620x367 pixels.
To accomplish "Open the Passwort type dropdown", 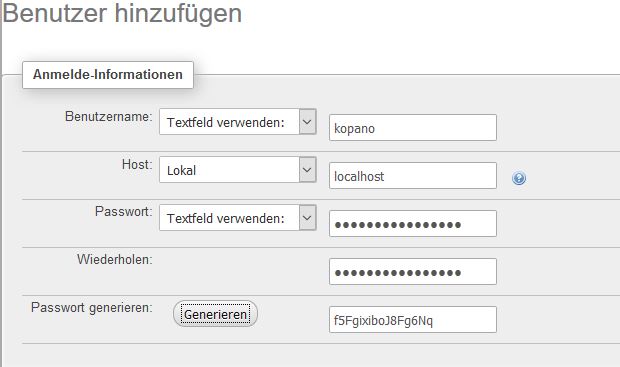I will click(x=238, y=218).
